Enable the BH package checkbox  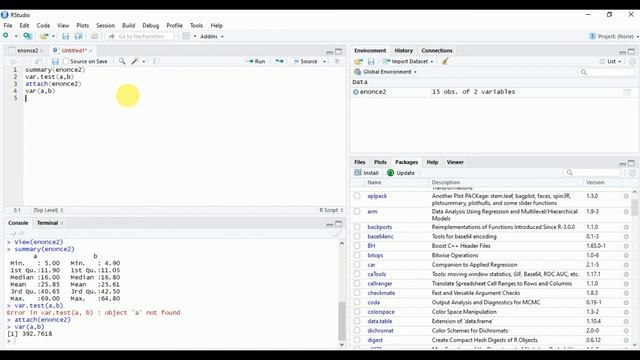357,246
